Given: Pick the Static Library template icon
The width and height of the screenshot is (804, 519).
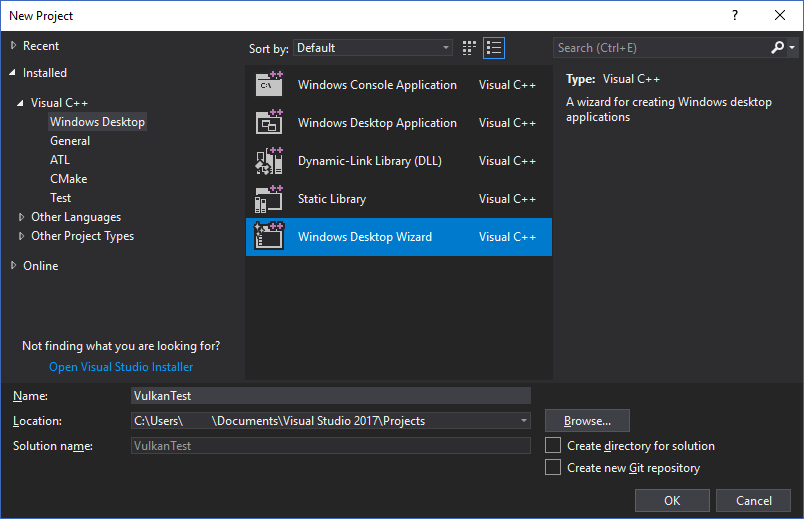Looking at the screenshot, I should coord(269,199).
